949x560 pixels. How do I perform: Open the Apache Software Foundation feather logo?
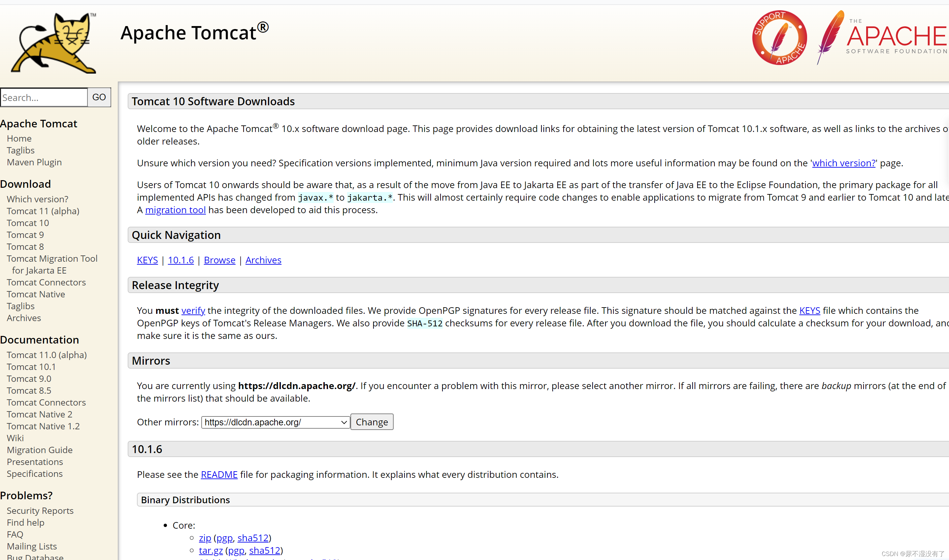coord(883,38)
